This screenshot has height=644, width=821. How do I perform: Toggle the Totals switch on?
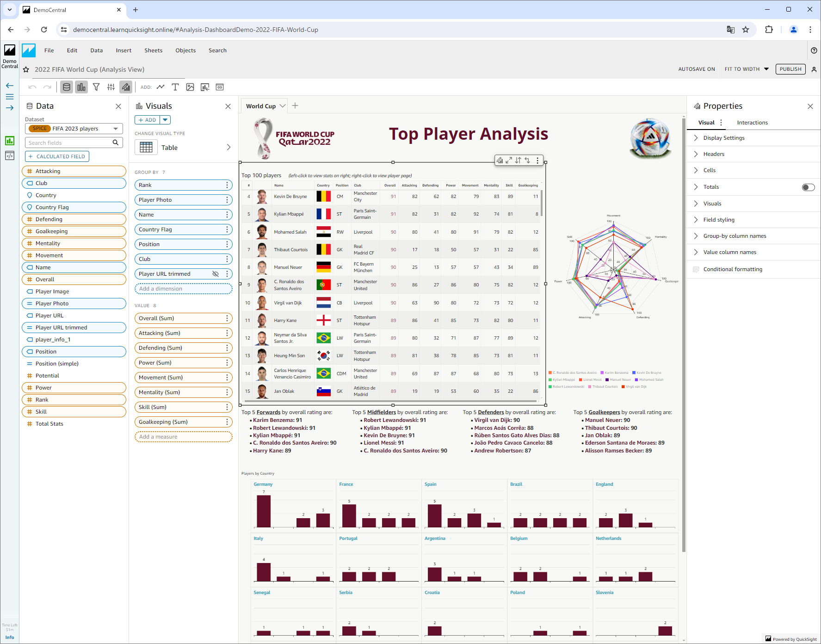tap(808, 187)
